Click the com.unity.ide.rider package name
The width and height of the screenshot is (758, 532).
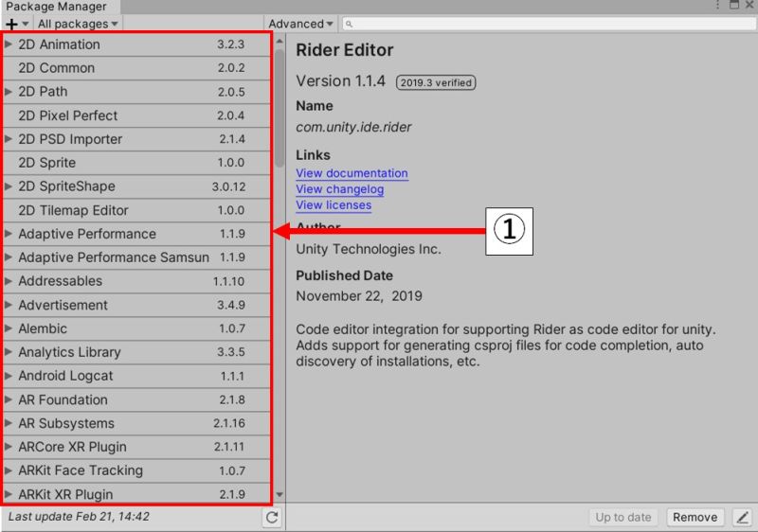click(x=353, y=127)
